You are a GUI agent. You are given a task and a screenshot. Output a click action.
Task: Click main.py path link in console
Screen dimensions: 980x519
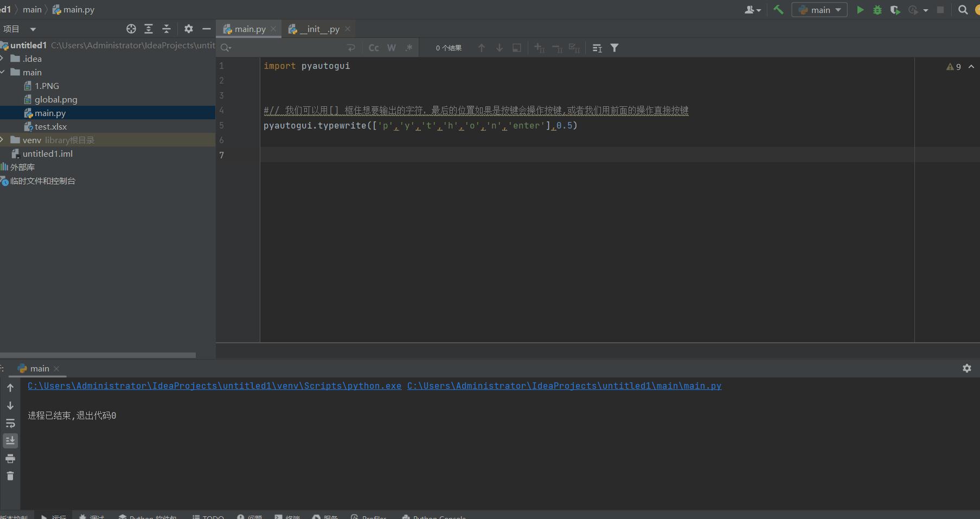tap(564, 386)
